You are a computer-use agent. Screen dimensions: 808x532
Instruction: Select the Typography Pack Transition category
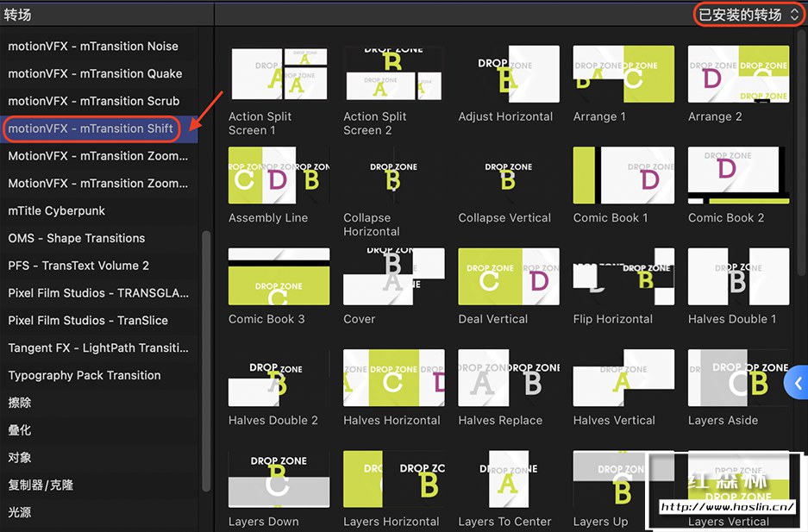[85, 375]
